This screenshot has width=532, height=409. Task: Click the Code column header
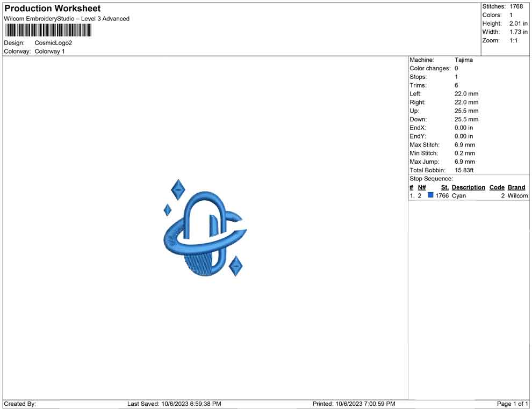497,187
